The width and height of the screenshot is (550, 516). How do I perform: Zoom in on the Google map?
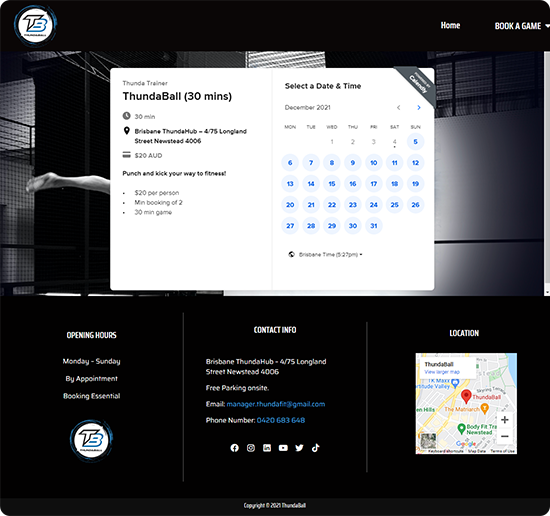[x=505, y=420]
